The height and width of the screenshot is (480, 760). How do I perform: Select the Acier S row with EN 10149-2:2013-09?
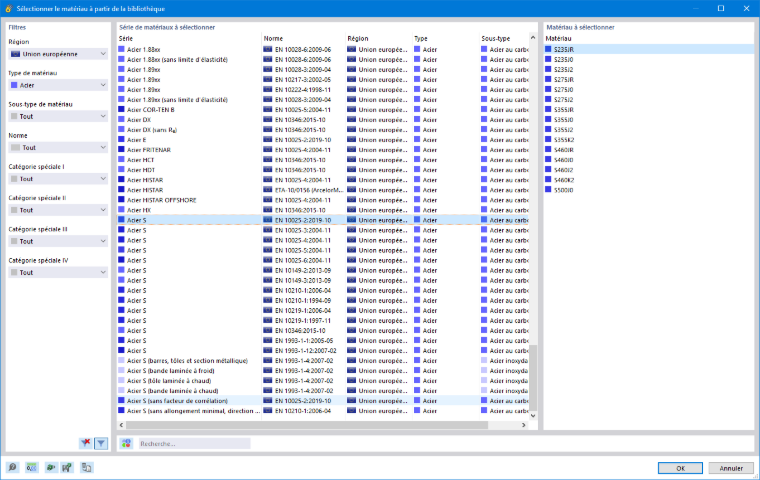323,270
